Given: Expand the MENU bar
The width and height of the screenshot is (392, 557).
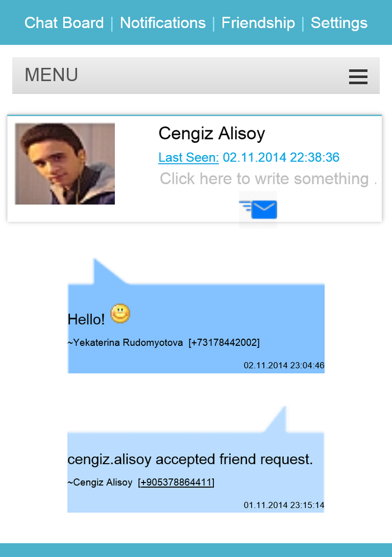Looking at the screenshot, I should pyautogui.click(x=52, y=75).
